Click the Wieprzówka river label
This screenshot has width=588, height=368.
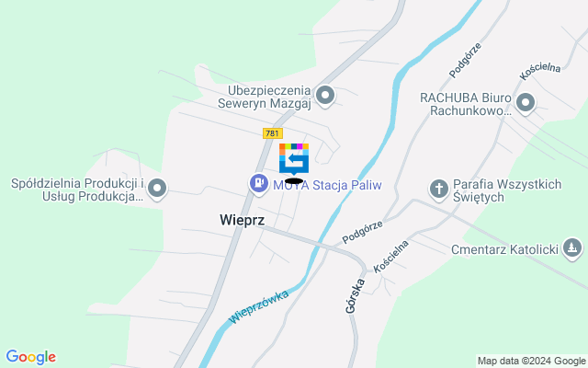[259, 306]
